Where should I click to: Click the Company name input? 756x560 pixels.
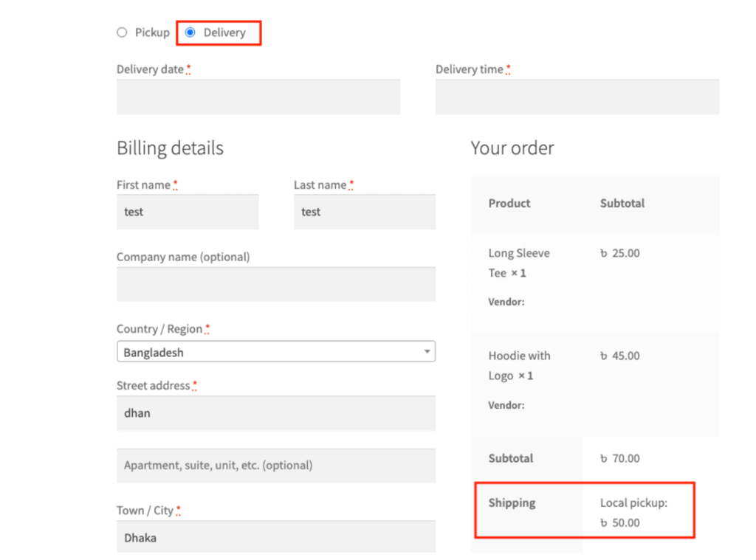(x=276, y=284)
